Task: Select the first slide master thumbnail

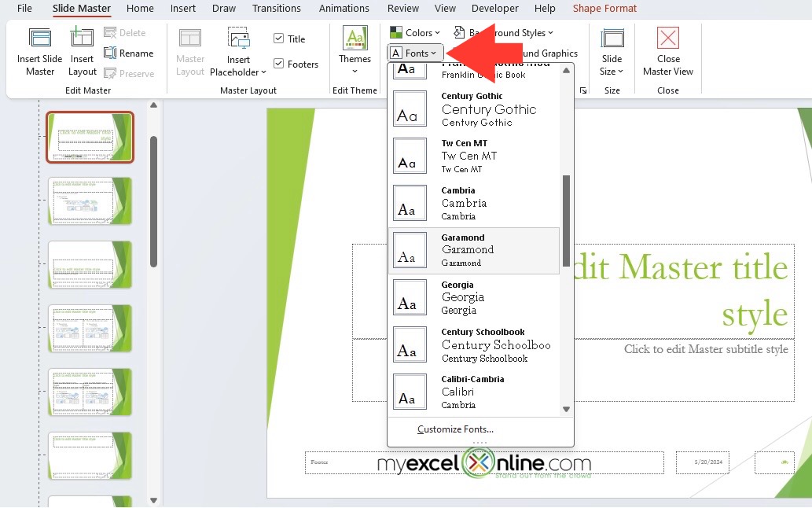Action: point(90,137)
